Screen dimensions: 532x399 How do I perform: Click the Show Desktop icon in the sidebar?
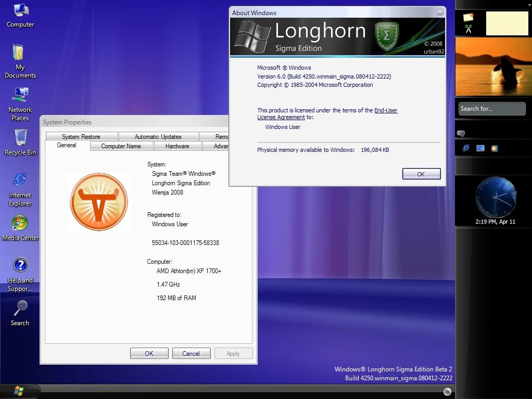480,148
